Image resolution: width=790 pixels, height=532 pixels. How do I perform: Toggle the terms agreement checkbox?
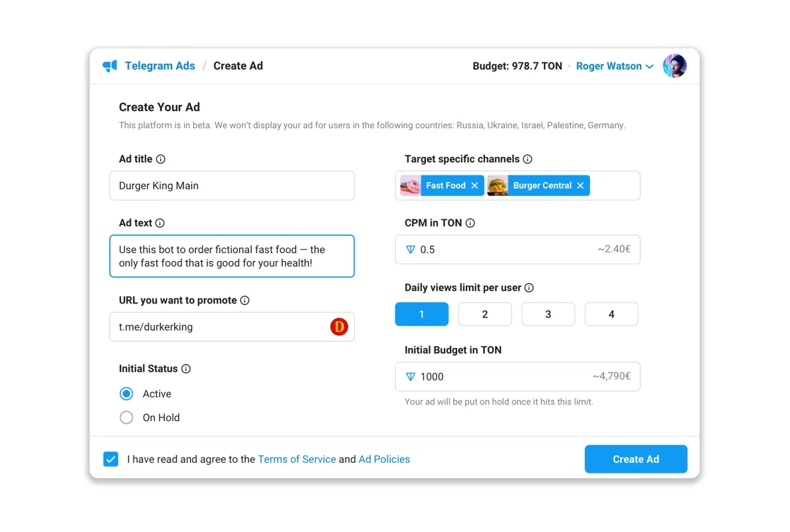tap(111, 459)
